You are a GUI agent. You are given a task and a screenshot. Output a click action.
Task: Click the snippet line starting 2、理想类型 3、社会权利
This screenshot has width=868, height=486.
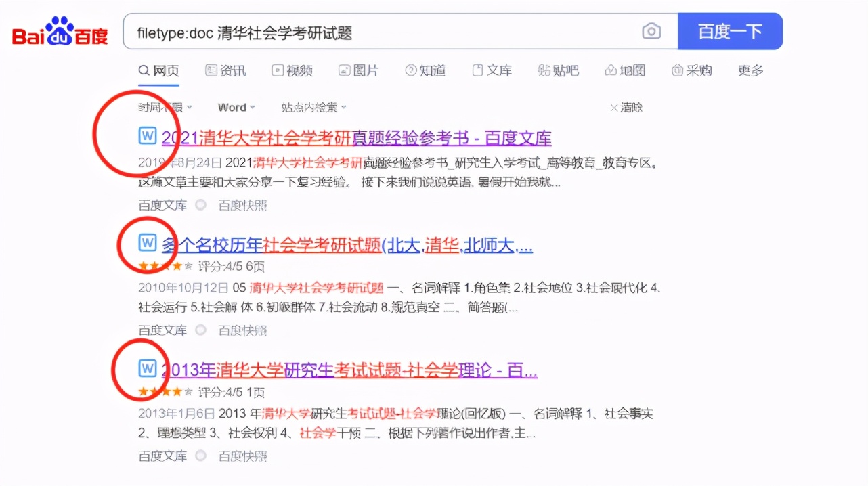point(337,433)
